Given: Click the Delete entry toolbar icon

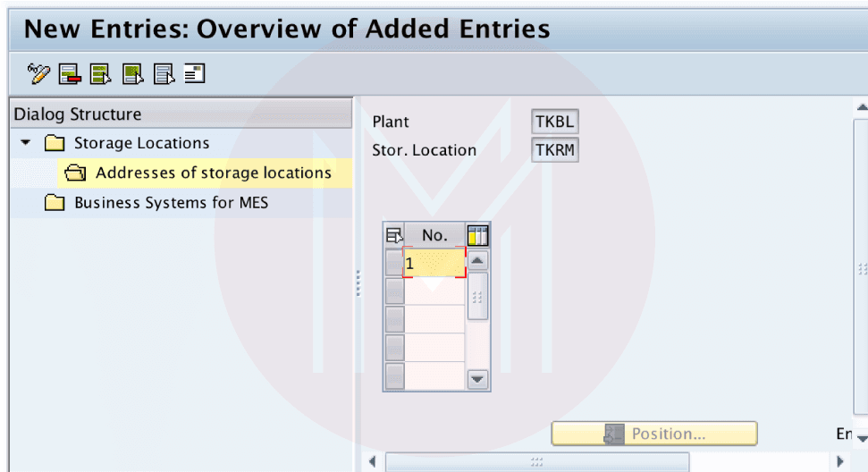Looking at the screenshot, I should coord(71,73).
